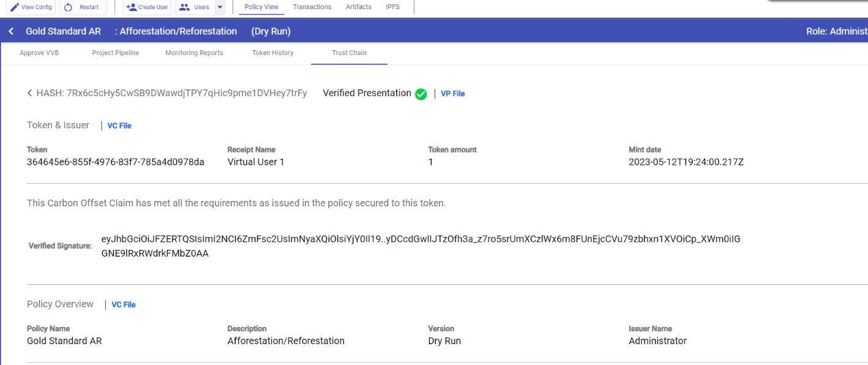
Task: Click the back chevron beside HASH
Action: click(29, 93)
